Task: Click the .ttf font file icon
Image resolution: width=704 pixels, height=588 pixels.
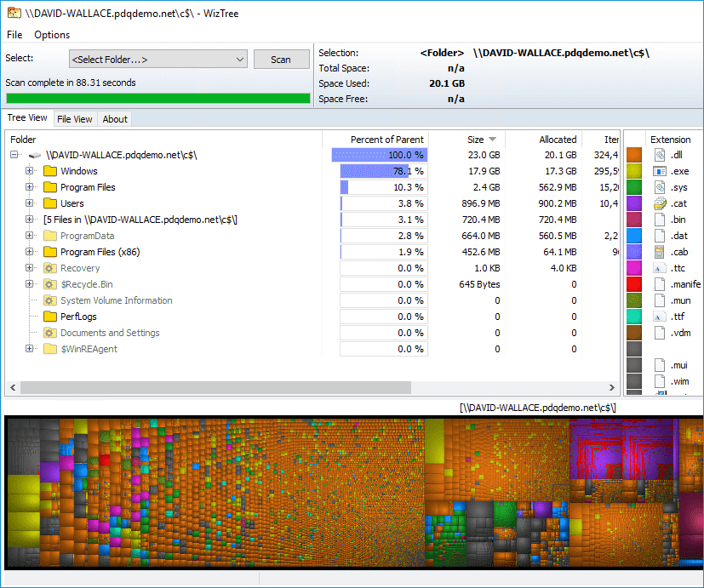Action: 659,317
